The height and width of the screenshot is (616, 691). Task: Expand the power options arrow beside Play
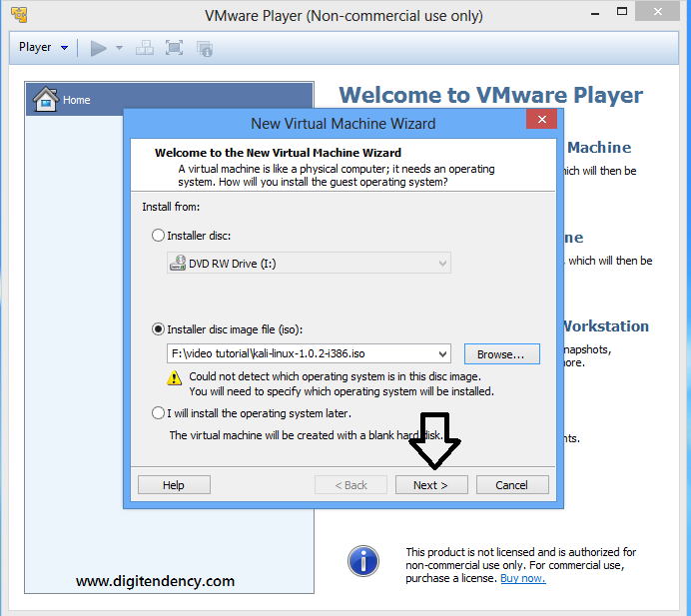119,48
